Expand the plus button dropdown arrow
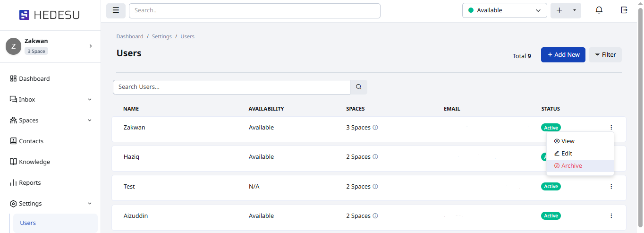The height and width of the screenshot is (233, 644). coord(575,10)
